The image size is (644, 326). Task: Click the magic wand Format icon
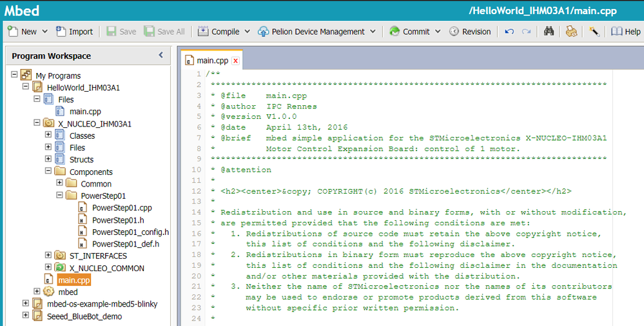tap(594, 31)
